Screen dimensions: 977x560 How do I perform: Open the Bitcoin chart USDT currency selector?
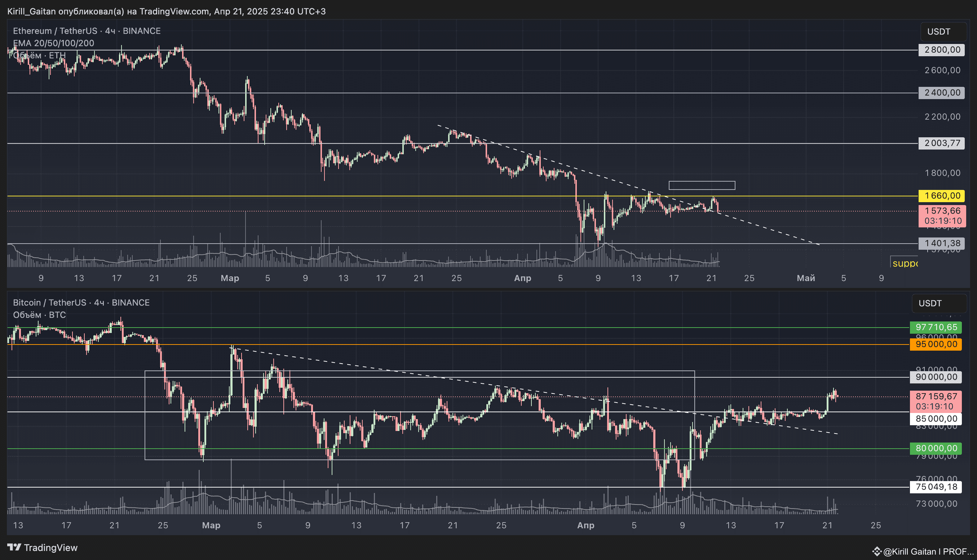[x=938, y=303]
